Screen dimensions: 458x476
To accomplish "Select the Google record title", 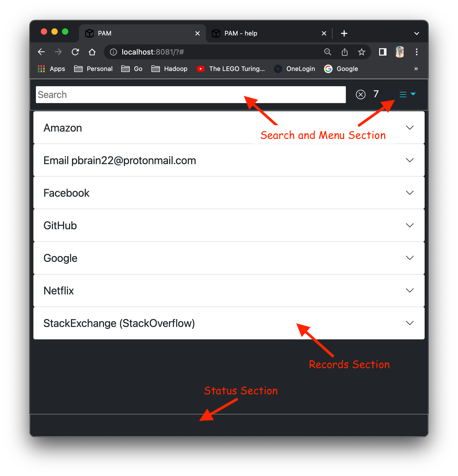I will click(x=60, y=258).
